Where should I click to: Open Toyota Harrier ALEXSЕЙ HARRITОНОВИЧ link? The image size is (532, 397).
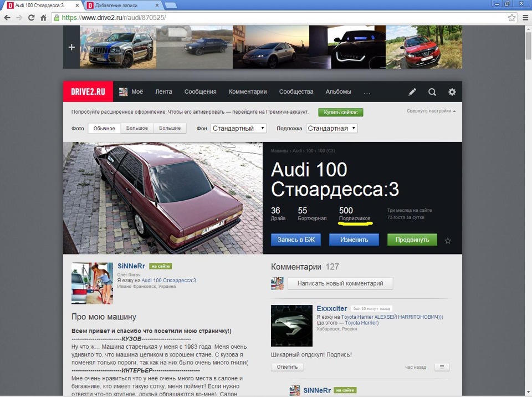tap(392, 317)
